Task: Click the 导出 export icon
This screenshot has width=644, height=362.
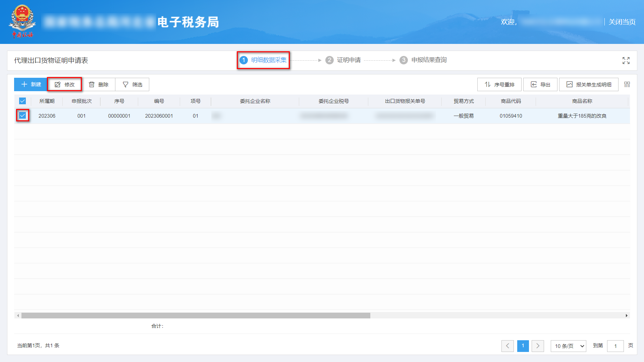Action: click(x=534, y=84)
